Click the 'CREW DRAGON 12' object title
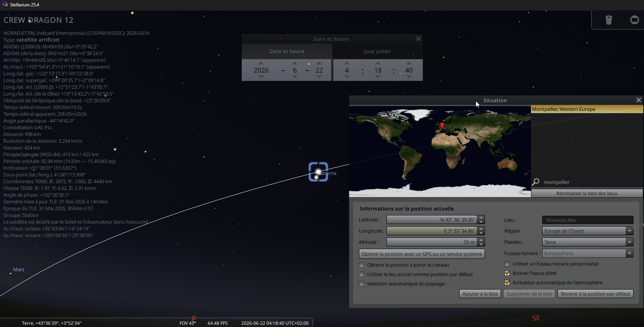 [x=38, y=20]
